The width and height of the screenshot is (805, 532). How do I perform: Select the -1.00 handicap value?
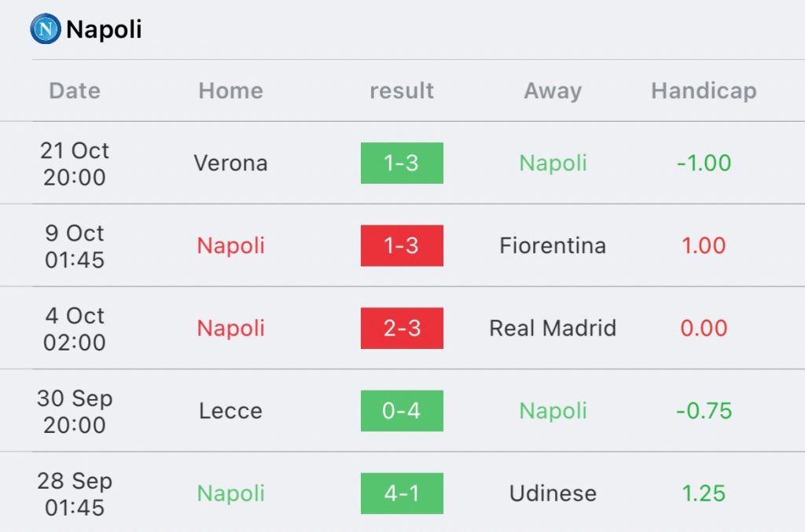click(x=704, y=163)
